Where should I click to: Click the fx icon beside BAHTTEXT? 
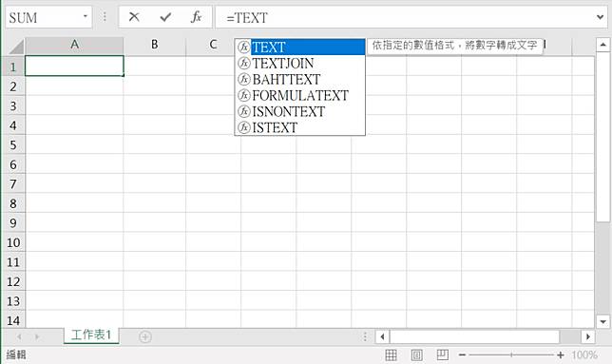(244, 79)
